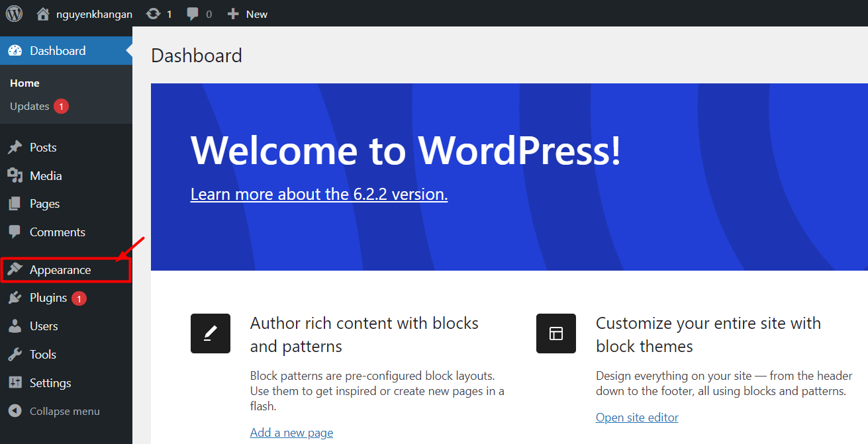Select the Home submenu item
The image size is (868, 444).
click(24, 83)
